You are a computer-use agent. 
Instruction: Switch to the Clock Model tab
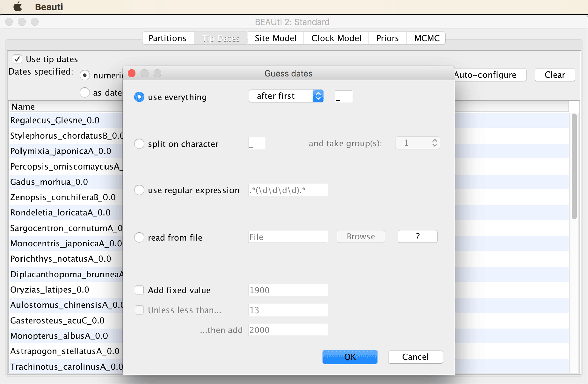point(336,38)
